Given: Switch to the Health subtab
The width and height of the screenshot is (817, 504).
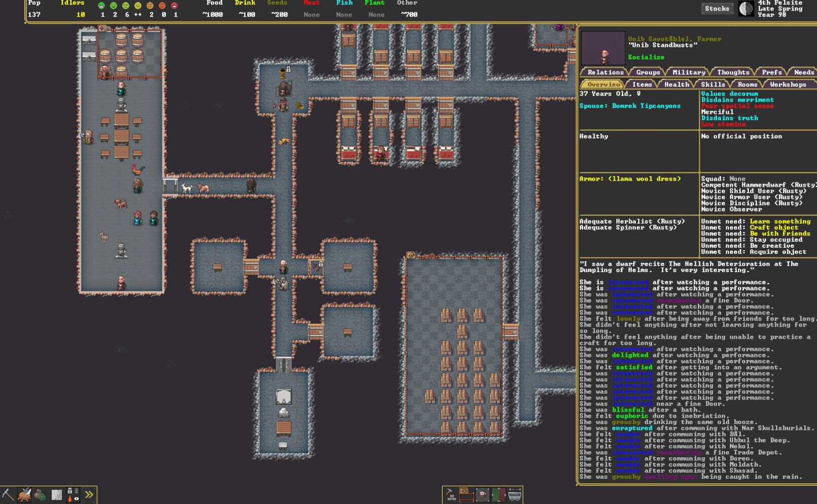Looking at the screenshot, I should point(676,84).
